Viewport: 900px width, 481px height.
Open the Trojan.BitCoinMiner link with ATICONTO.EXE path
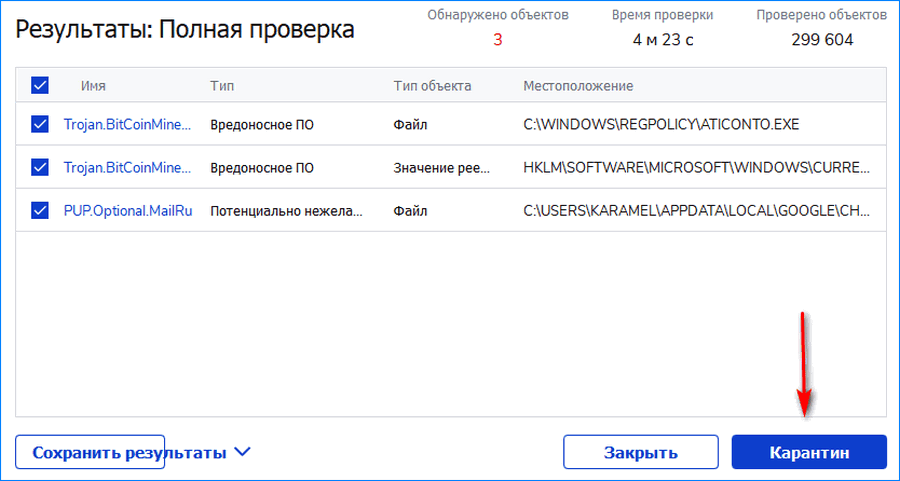tap(127, 125)
